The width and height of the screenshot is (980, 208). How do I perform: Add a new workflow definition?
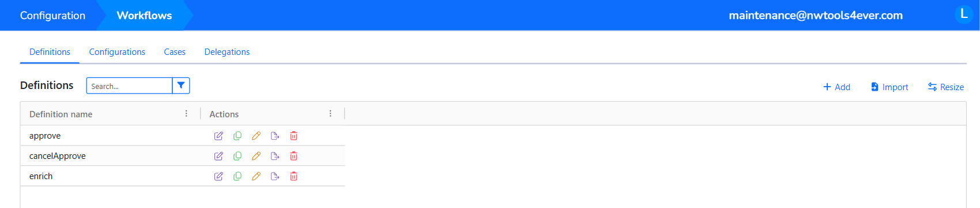coord(836,87)
